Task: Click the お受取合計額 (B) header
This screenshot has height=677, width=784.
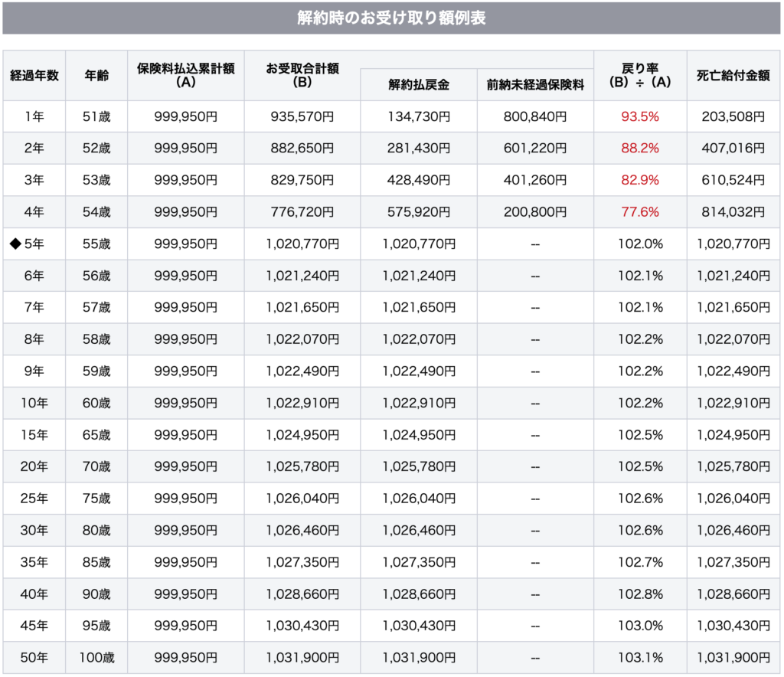Action: [x=302, y=75]
